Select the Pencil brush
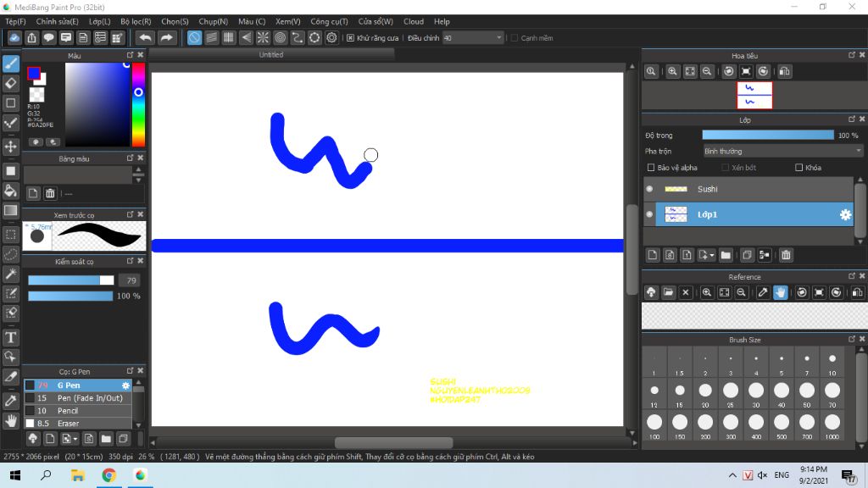This screenshot has width=868, height=488. [77, 411]
